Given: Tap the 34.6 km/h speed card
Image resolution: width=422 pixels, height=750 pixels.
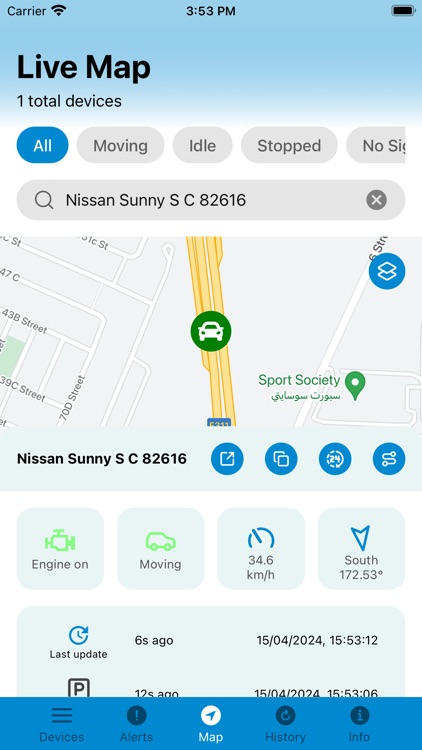Looking at the screenshot, I should (261, 549).
